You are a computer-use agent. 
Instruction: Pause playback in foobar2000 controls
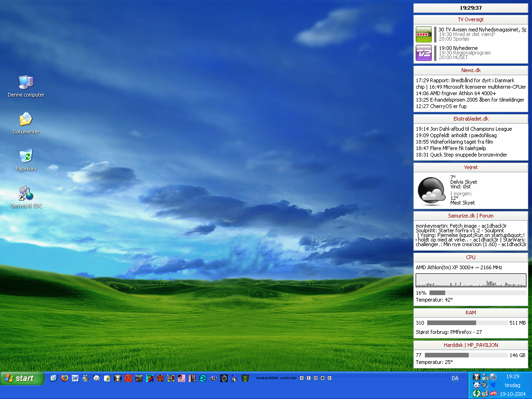(315, 378)
